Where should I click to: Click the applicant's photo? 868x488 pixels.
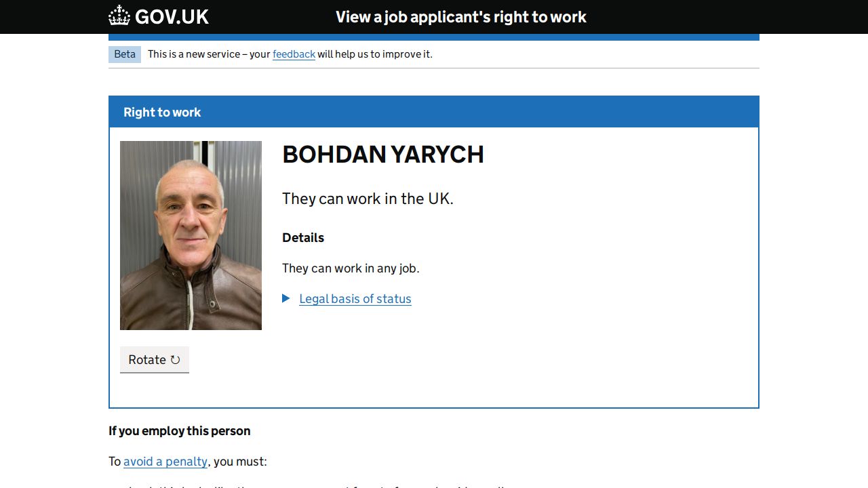pos(191,235)
